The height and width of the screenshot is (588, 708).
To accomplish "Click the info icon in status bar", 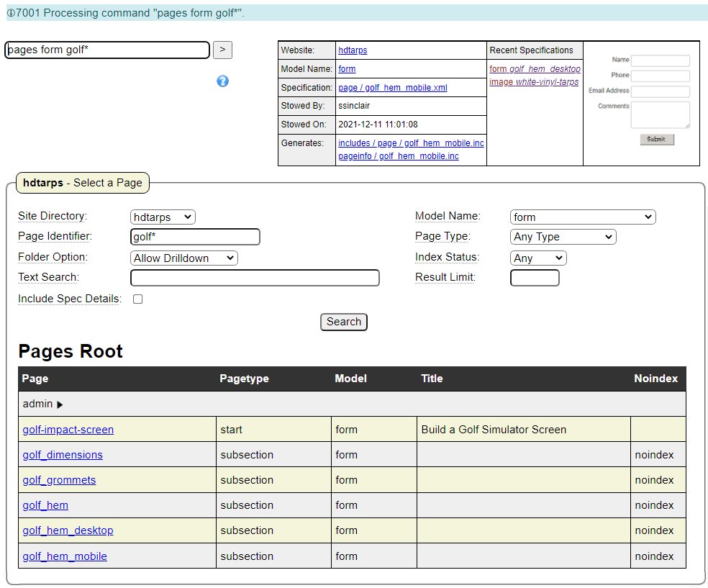I will tap(10, 13).
